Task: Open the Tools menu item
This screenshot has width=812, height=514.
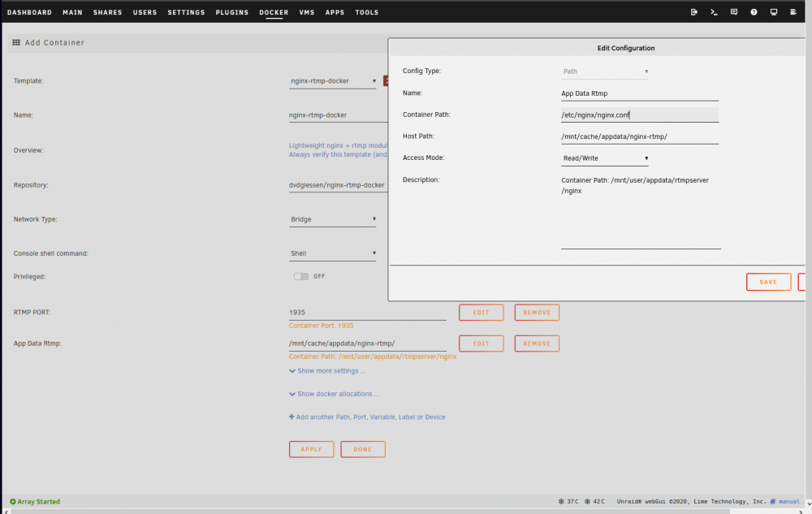Action: [x=367, y=12]
